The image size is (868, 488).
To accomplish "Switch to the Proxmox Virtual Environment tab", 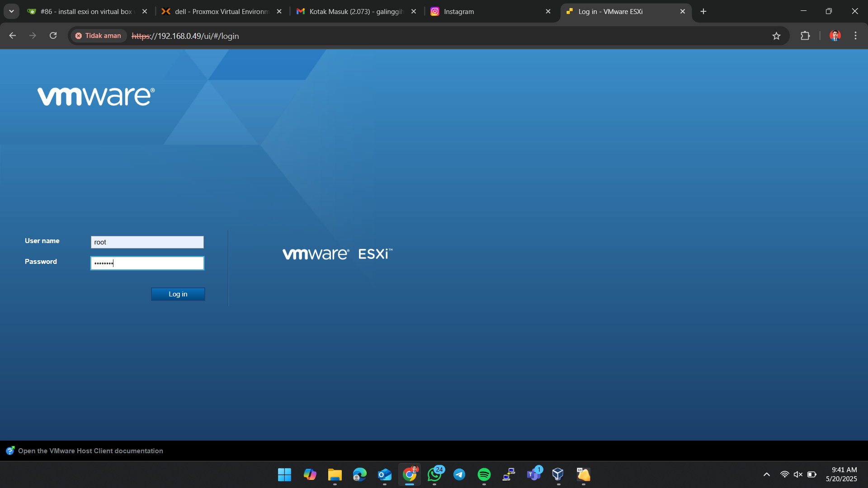I will (222, 11).
